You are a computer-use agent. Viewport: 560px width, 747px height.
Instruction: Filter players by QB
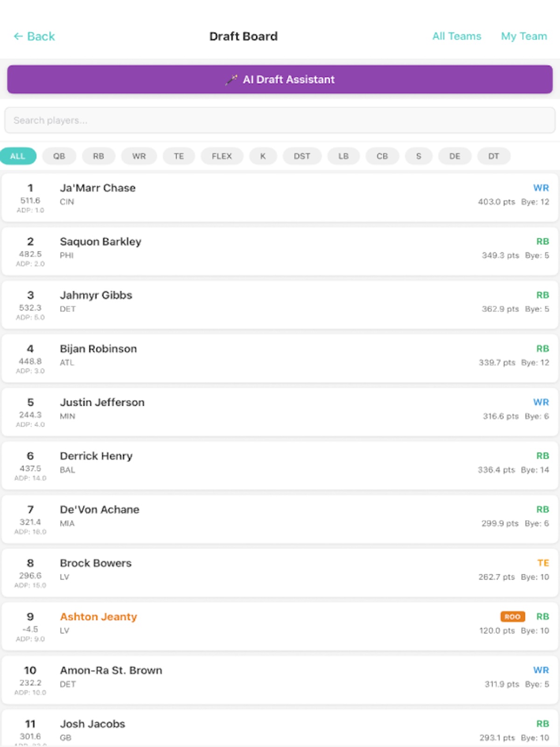tap(59, 156)
